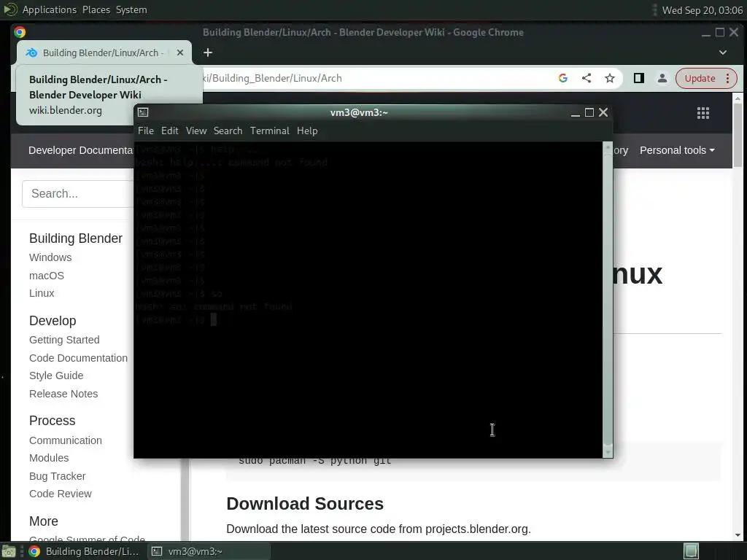Click the Process sidebar heading

(x=53, y=421)
